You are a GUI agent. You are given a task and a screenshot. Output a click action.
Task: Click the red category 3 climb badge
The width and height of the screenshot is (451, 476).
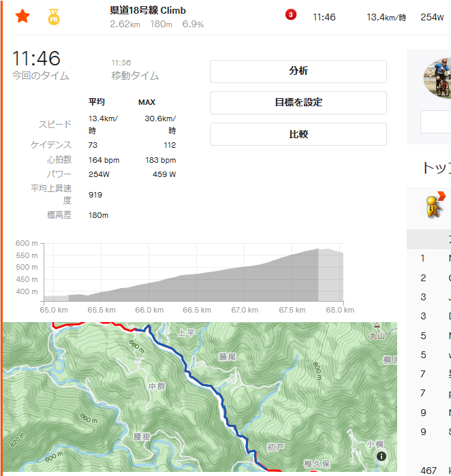tap(291, 14)
